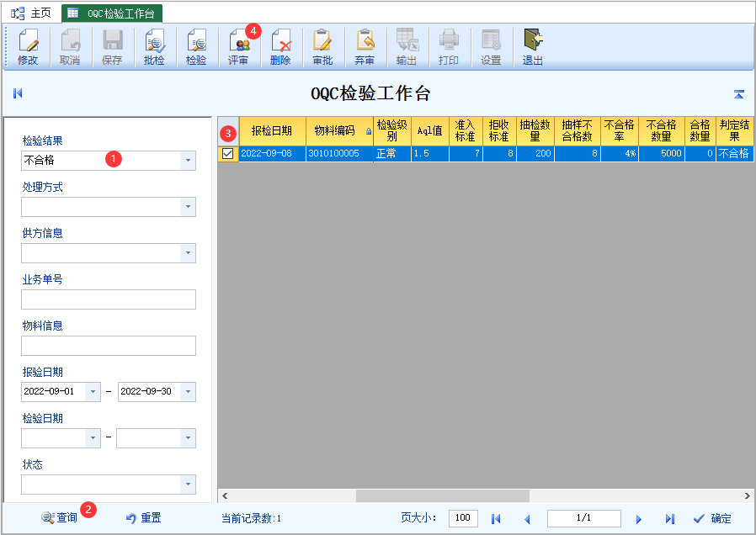Open the 设置 settings toolbar icon
756x535 pixels.
click(x=491, y=47)
